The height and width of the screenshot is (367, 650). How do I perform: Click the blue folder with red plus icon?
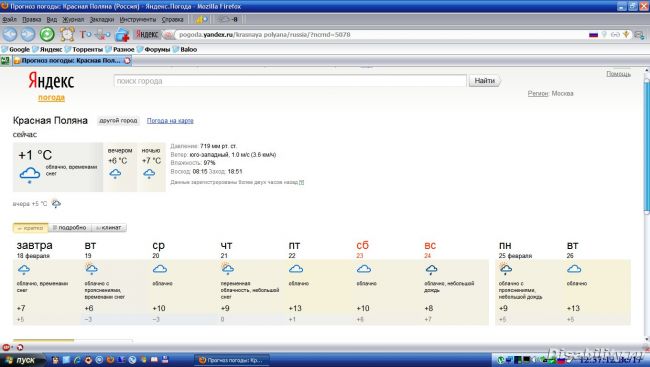tap(122, 35)
